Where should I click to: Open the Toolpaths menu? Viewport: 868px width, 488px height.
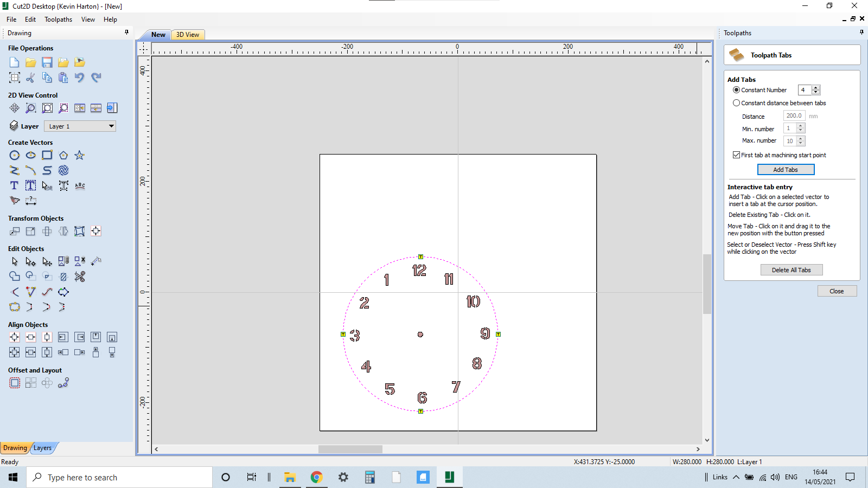click(58, 19)
